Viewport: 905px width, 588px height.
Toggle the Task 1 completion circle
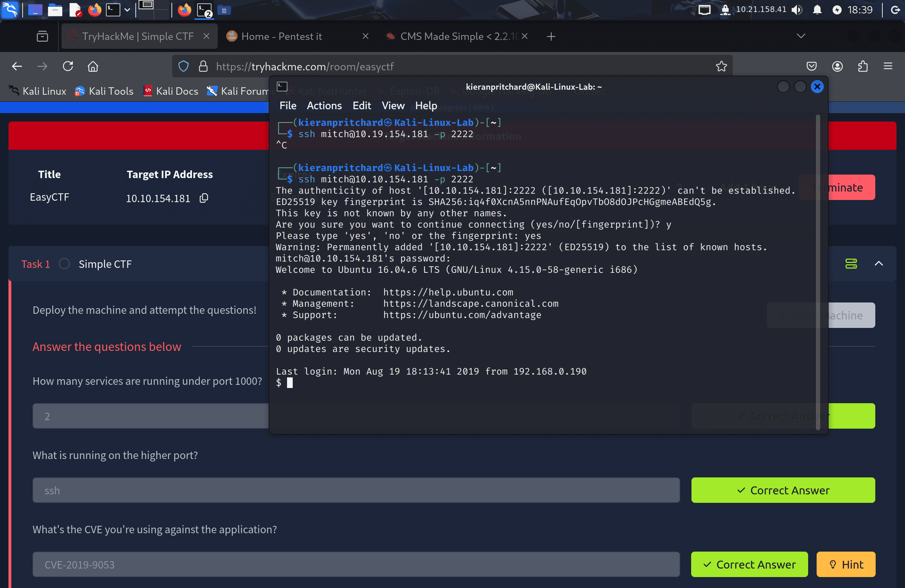64,264
